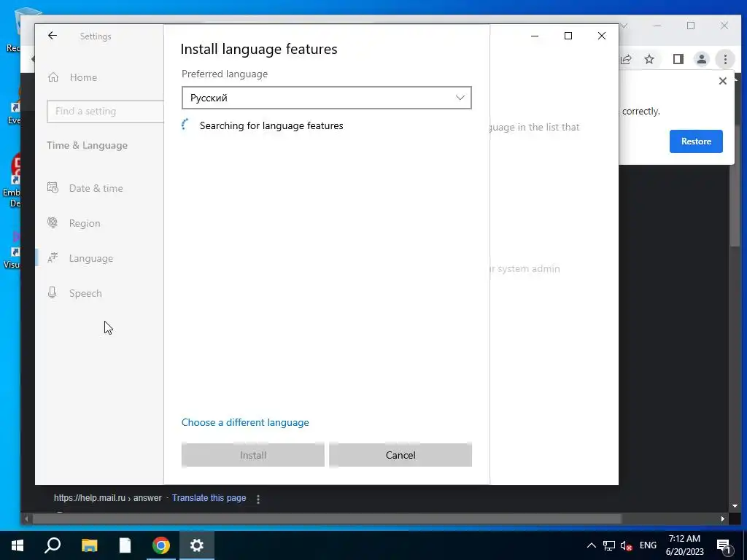Screen dimensions: 747x560
Task: Open the Preferred language dropdown
Action: click(x=327, y=98)
